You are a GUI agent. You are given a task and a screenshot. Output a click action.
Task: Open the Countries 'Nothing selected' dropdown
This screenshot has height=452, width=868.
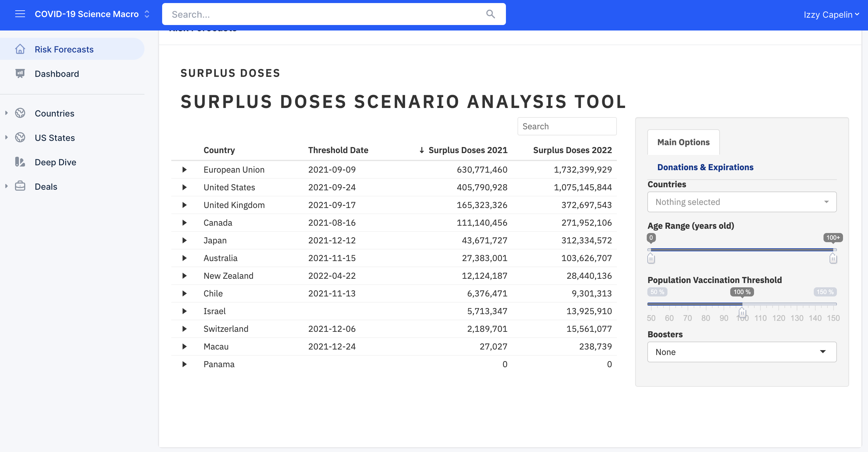pos(742,202)
